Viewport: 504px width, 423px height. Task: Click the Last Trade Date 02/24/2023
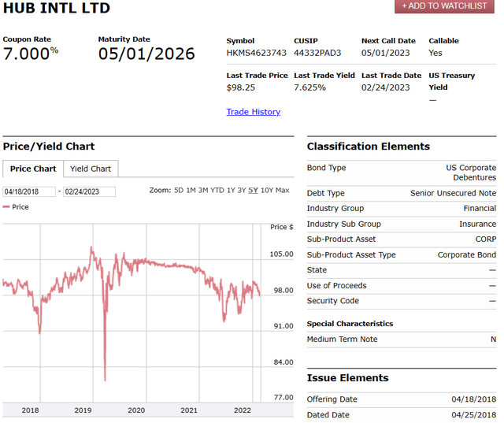(385, 87)
